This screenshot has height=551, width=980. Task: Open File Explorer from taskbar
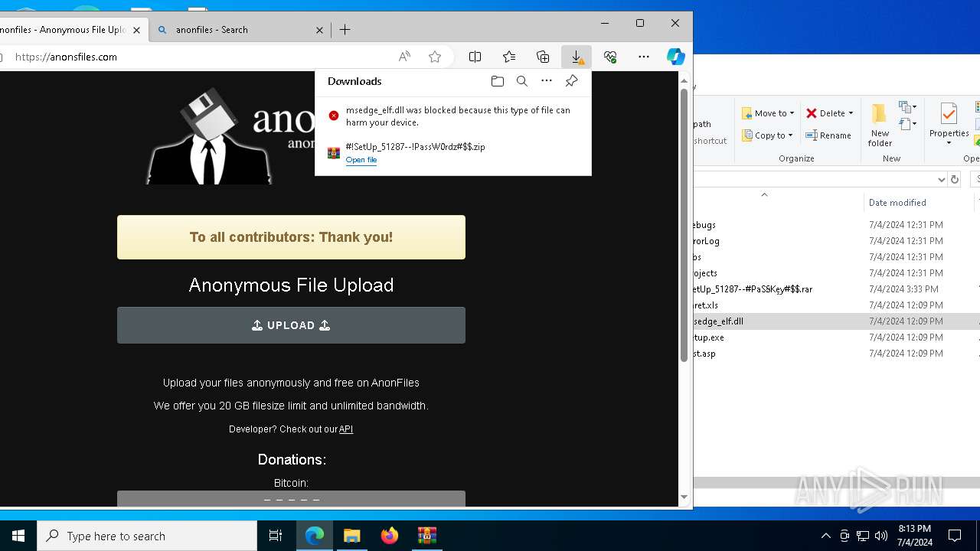click(x=351, y=536)
